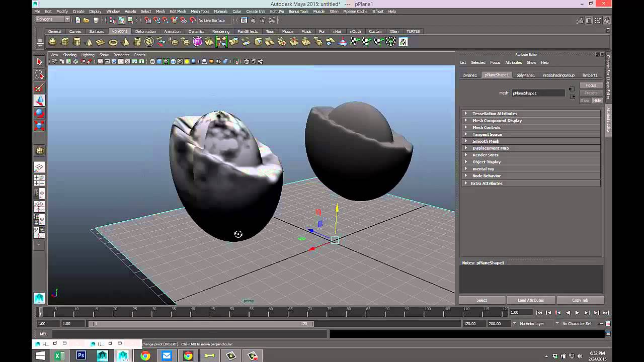Click the green-highlighted polygon shelf tool

point(221,42)
